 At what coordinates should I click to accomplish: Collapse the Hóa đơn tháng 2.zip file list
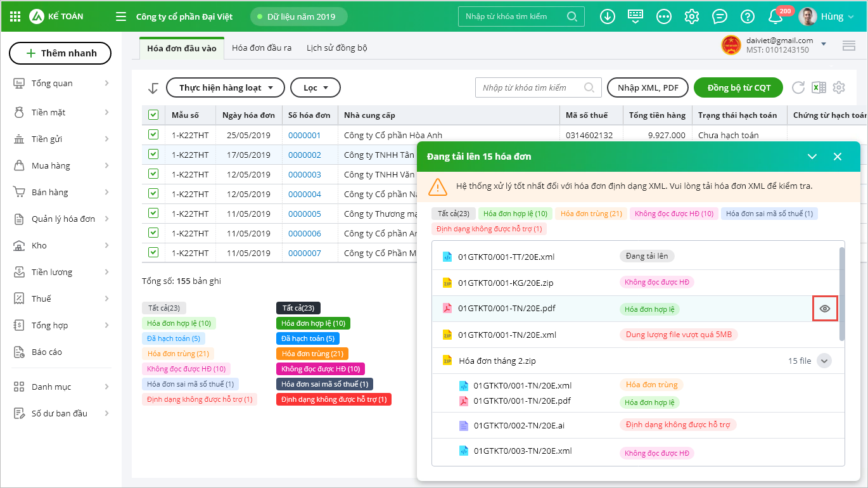point(824,361)
